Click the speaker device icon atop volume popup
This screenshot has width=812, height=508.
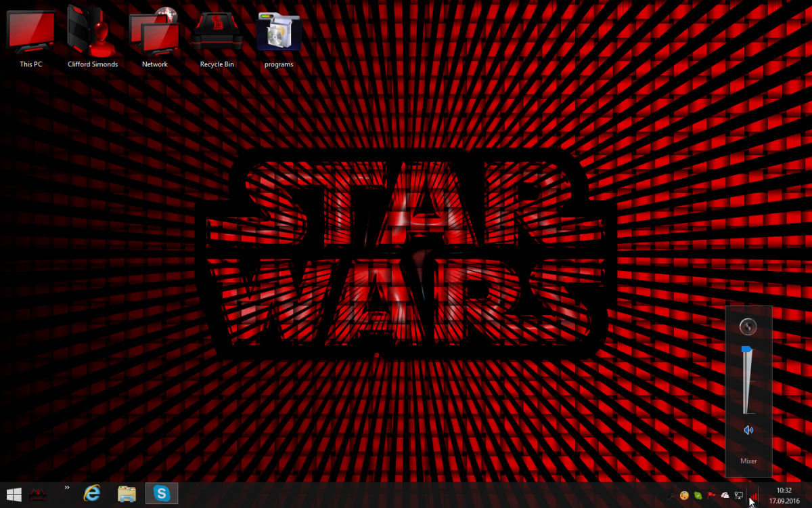click(x=748, y=327)
